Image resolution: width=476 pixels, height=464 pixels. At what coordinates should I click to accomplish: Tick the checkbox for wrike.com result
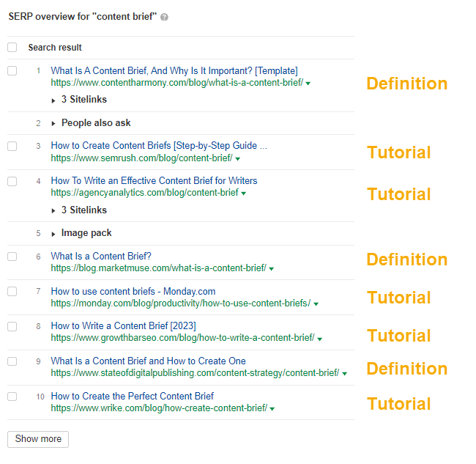(12, 397)
